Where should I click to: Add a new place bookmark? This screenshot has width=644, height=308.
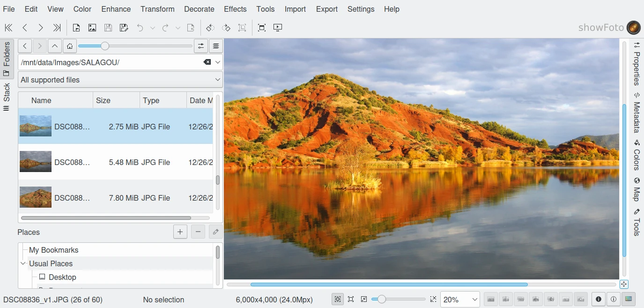(180, 232)
